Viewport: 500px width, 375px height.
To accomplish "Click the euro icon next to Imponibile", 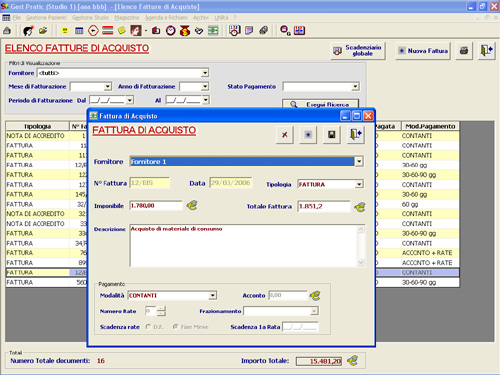I will (192, 205).
